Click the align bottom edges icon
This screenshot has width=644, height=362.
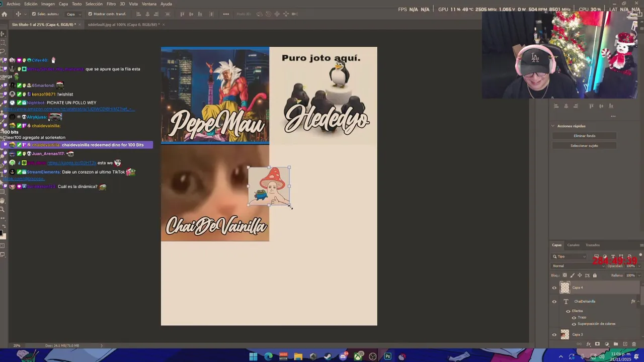[200, 14]
